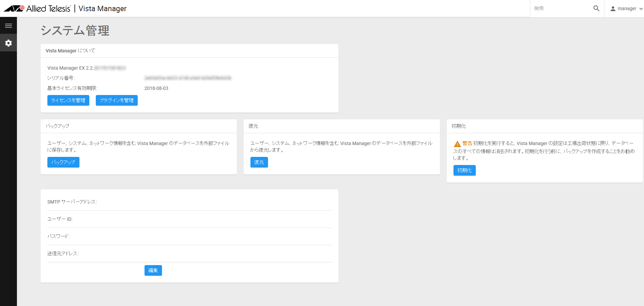Click the 初期化 button

(465, 170)
